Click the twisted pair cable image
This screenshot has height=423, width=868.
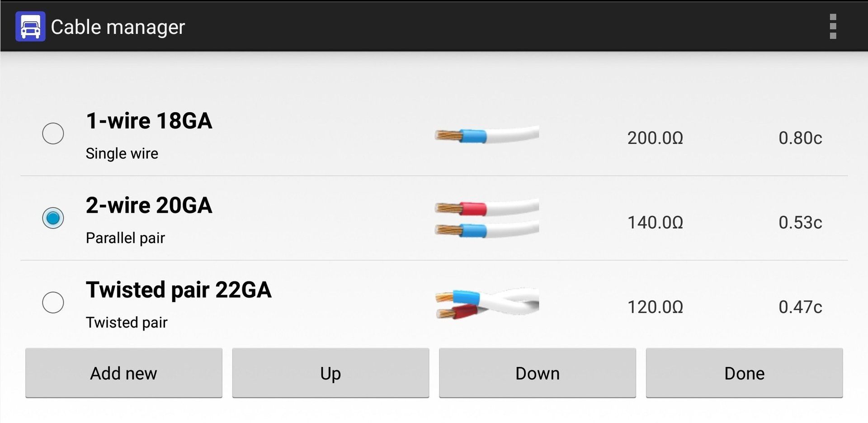[x=486, y=303]
